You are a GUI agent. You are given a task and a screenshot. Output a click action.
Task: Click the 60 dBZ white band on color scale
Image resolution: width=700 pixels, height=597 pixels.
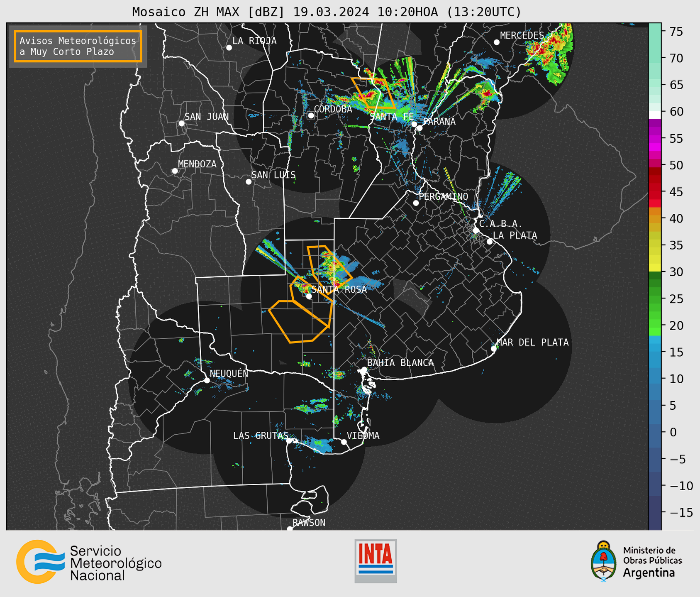click(x=655, y=115)
